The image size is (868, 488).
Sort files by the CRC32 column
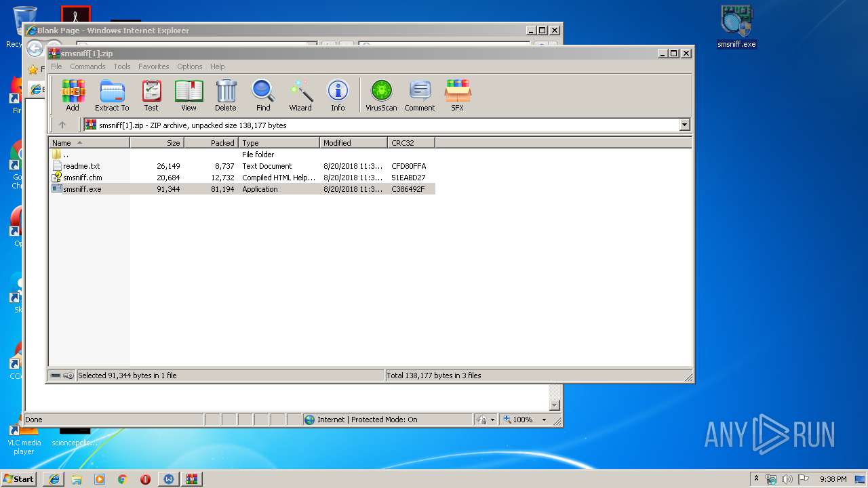[x=411, y=143]
